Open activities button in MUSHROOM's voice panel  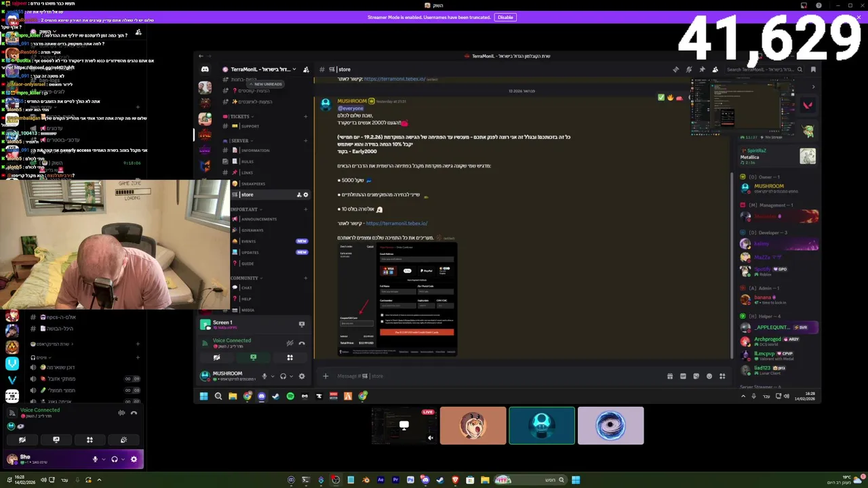(290, 357)
